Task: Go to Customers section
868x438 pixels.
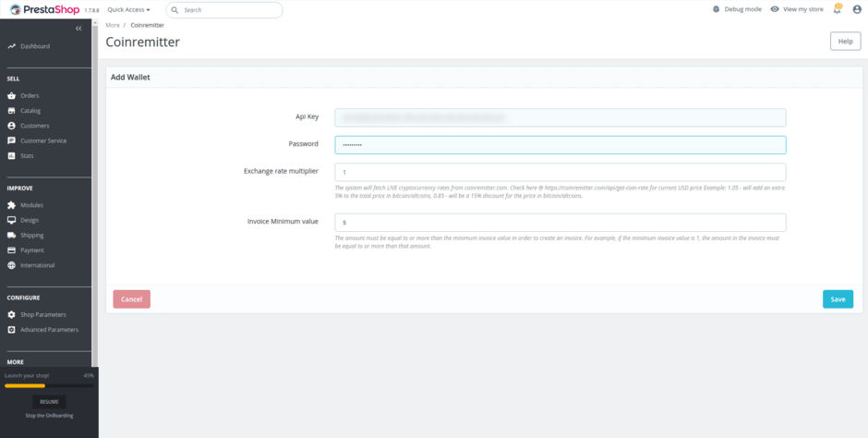Action: pos(35,126)
